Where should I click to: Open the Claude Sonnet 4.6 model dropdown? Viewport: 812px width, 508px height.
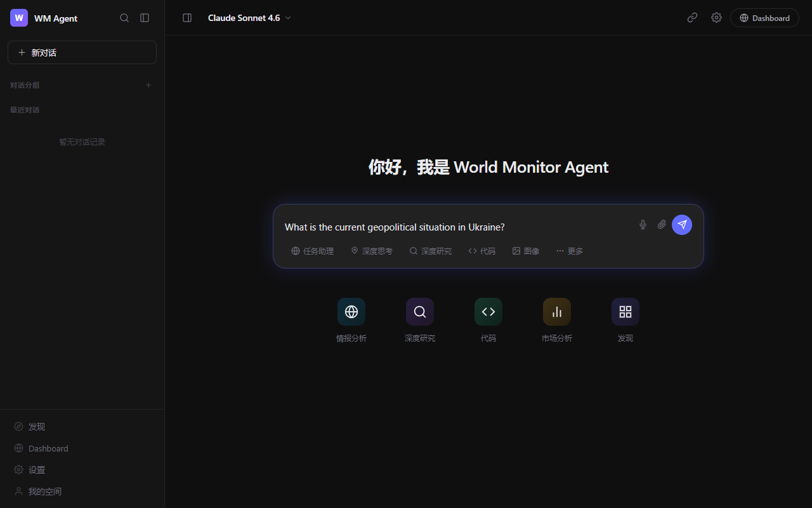pos(249,18)
